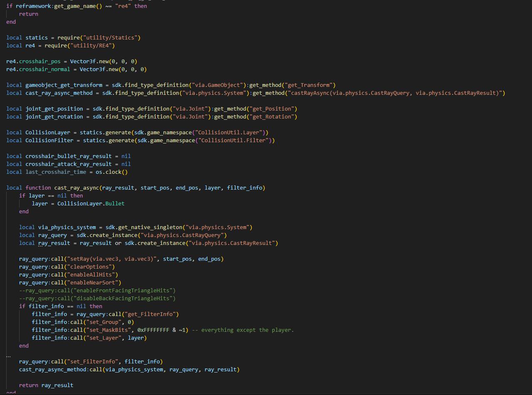532x395 pixels.
Task: Click the commented-out enableFrontFacingTriangleHits line
Action: coord(97,291)
